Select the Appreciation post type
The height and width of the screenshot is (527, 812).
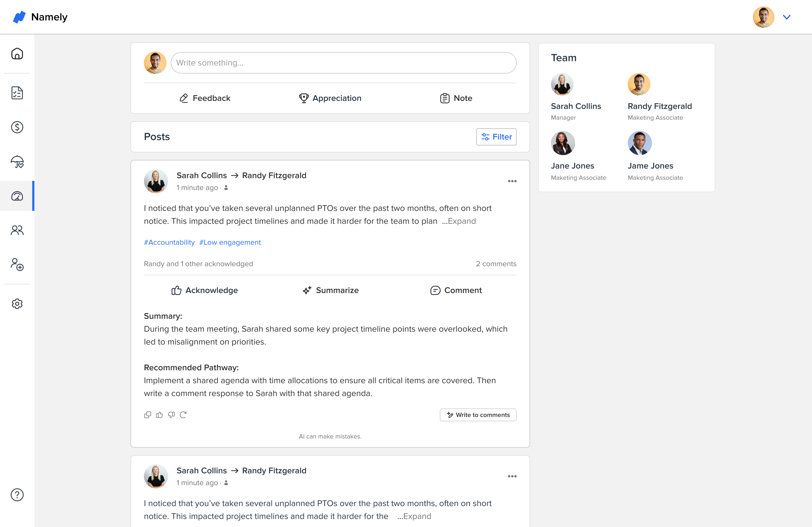pyautogui.click(x=330, y=98)
